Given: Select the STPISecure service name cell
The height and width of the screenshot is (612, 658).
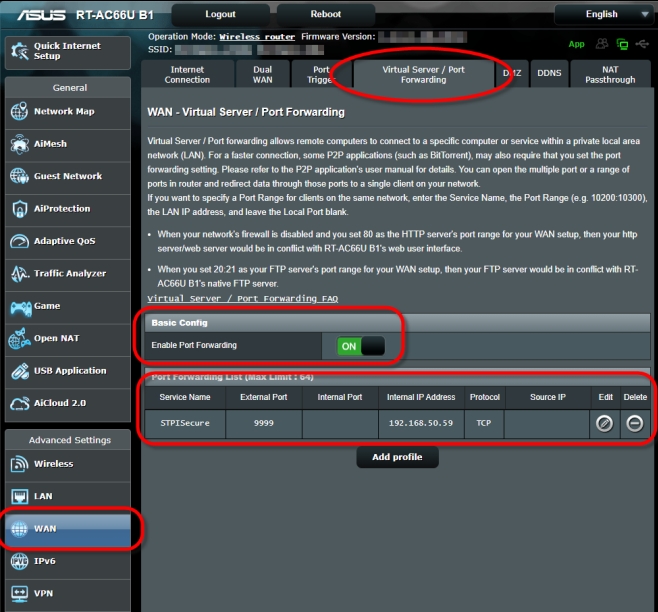Looking at the screenshot, I should point(185,424).
